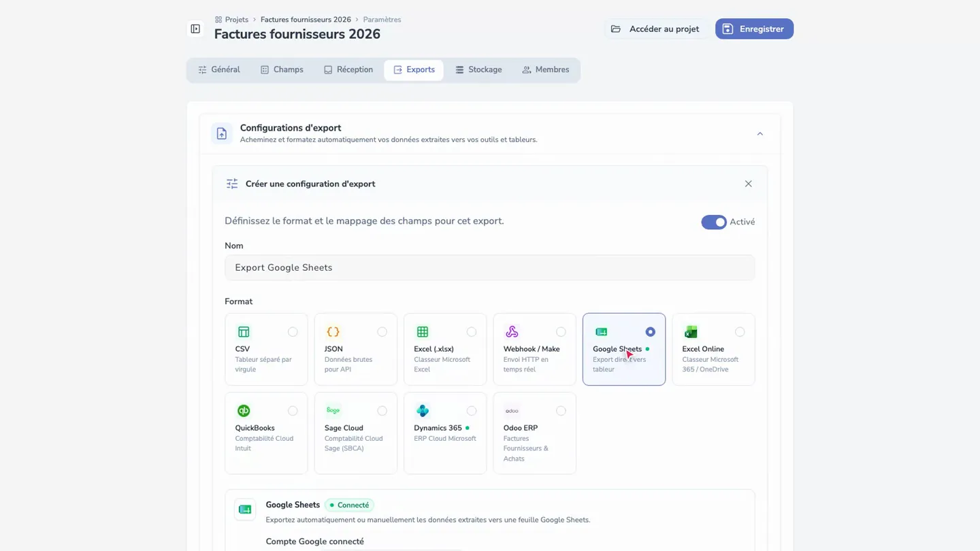
Task: Toggle the sidebar panel icon
Action: (x=195, y=29)
